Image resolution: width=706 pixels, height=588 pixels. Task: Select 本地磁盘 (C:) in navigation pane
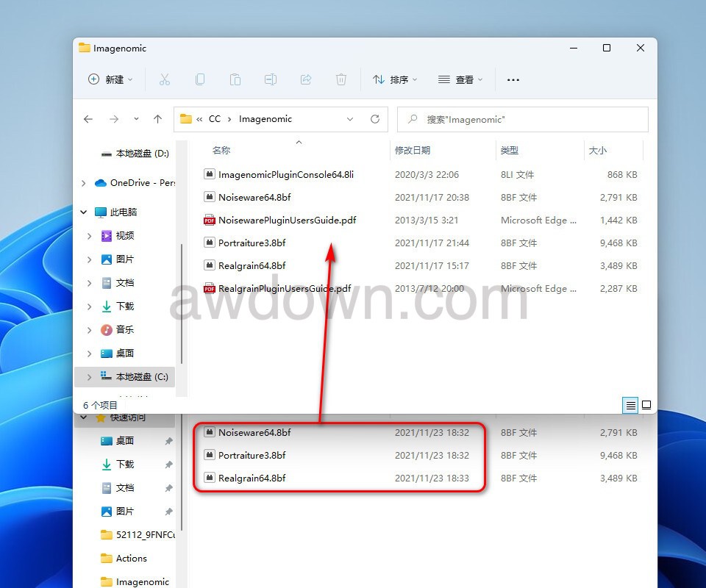141,376
